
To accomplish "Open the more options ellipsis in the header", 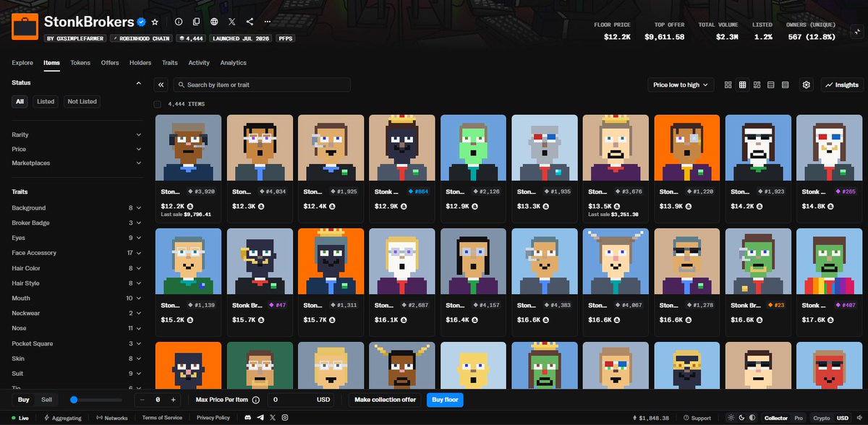I will (268, 22).
